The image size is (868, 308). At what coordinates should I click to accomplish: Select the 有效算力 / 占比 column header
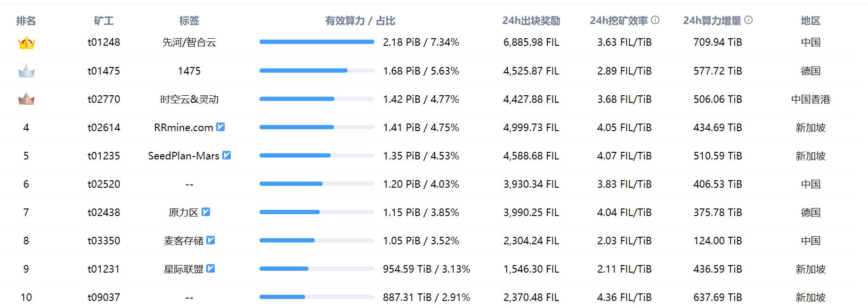360,20
